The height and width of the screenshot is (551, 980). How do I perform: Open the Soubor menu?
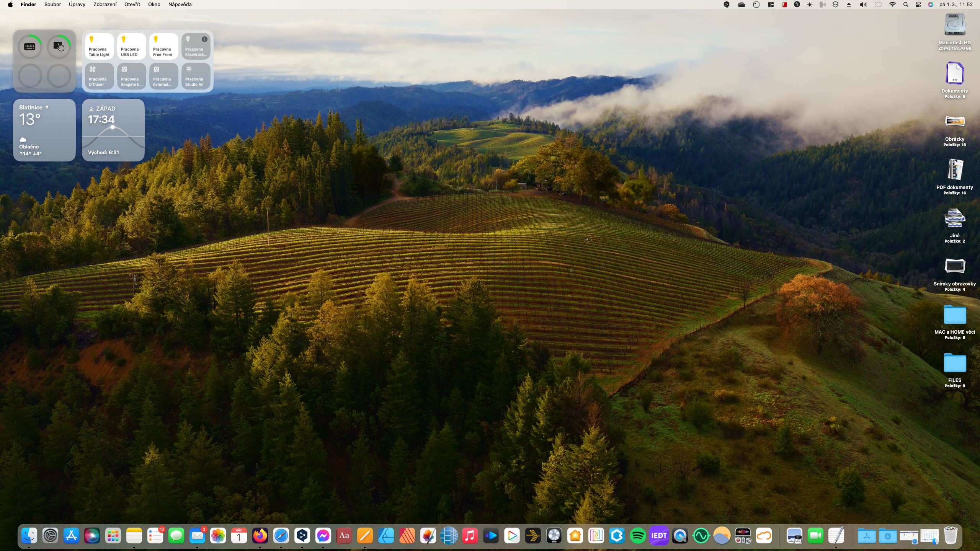pos(52,5)
